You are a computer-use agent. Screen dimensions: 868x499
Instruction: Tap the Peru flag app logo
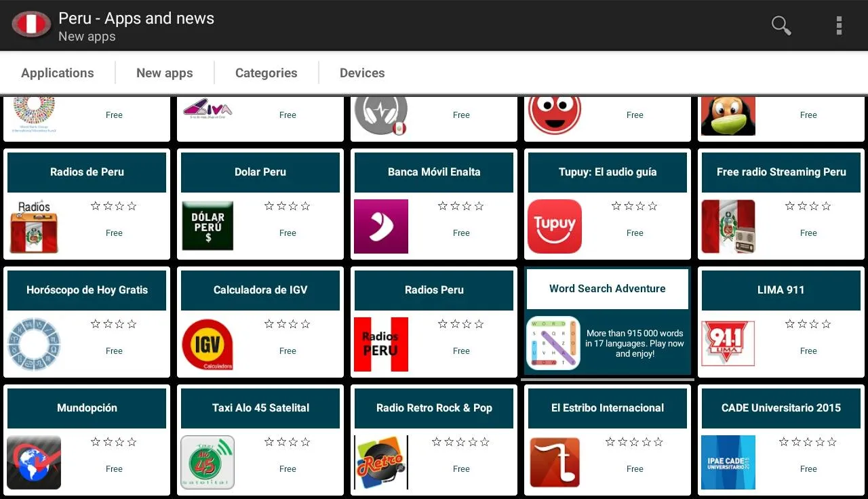pos(31,24)
